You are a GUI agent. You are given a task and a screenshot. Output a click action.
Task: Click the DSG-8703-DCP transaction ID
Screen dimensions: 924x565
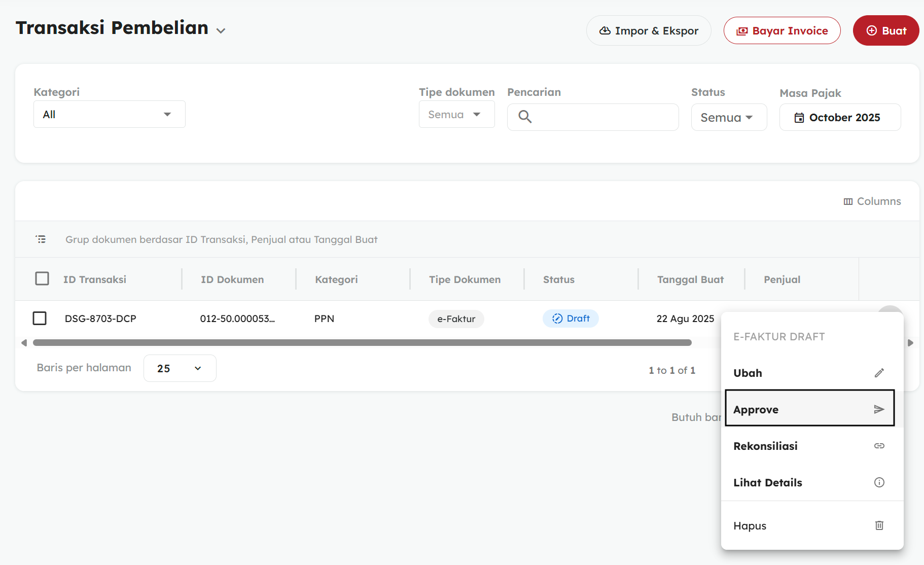[100, 319]
